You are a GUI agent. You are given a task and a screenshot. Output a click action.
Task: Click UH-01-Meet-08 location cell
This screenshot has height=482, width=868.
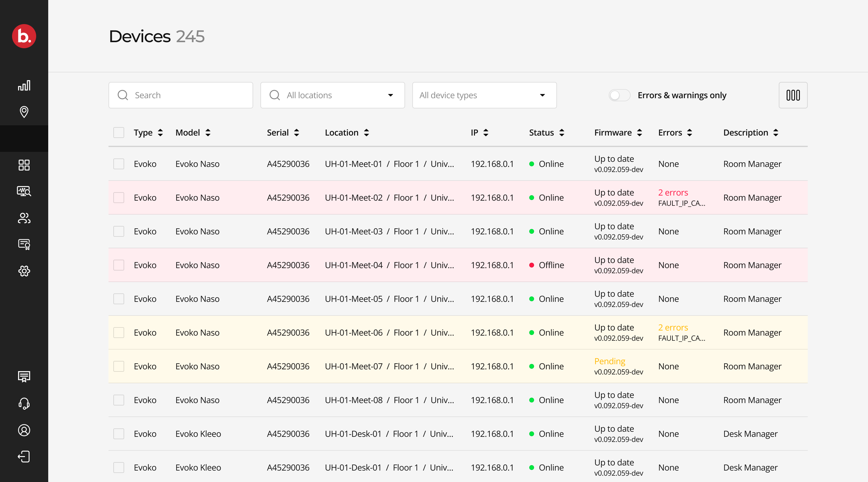point(389,400)
